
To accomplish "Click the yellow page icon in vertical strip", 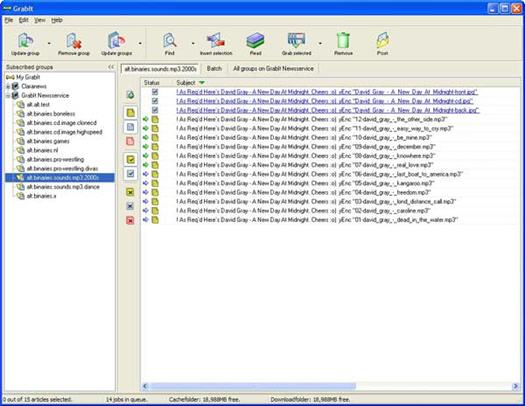I will click(x=130, y=112).
